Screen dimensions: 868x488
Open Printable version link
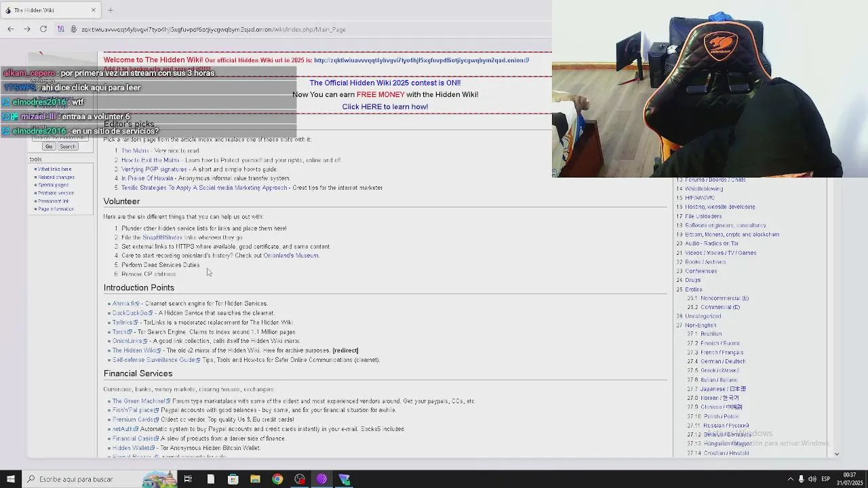(56, 193)
